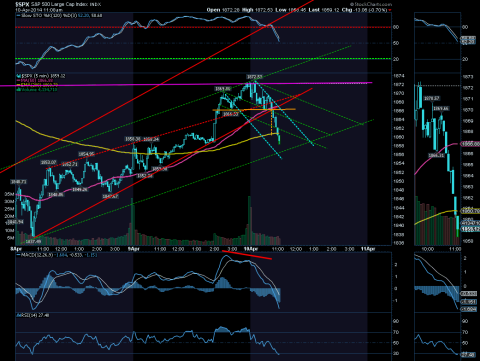Click the 1849.26 price annotation

80,189
